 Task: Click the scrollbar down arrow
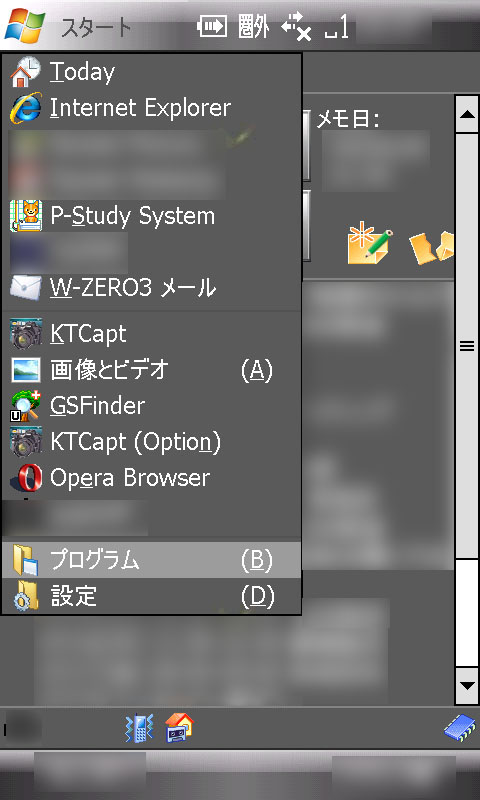467,685
